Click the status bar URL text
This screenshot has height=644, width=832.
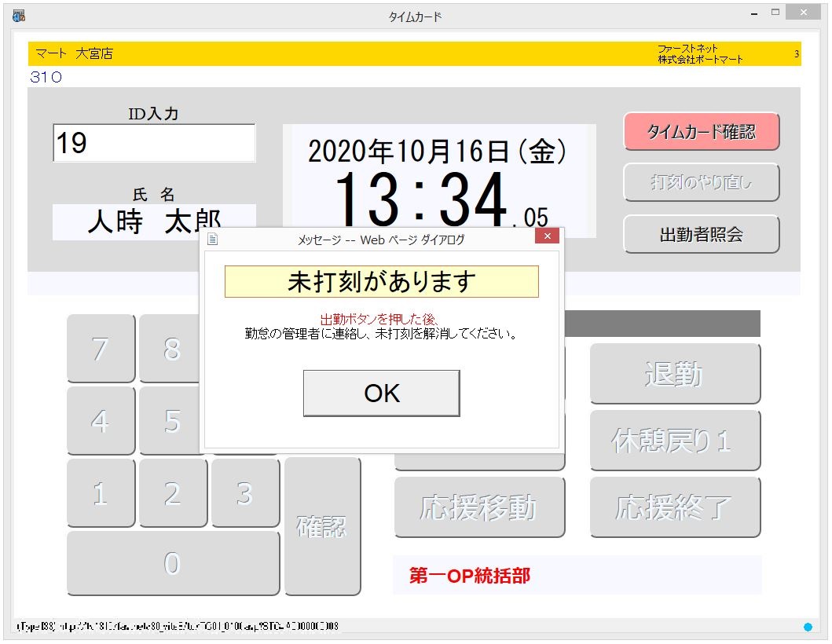pyautogui.click(x=178, y=626)
